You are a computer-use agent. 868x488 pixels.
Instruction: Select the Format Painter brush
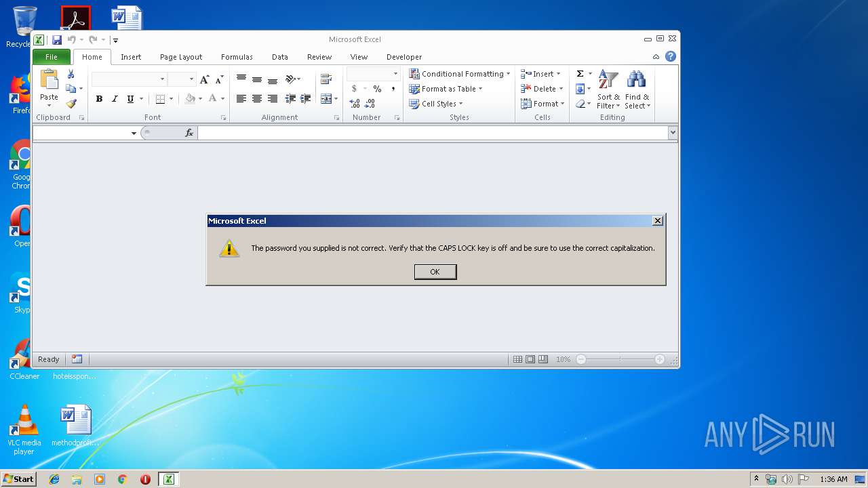71,104
